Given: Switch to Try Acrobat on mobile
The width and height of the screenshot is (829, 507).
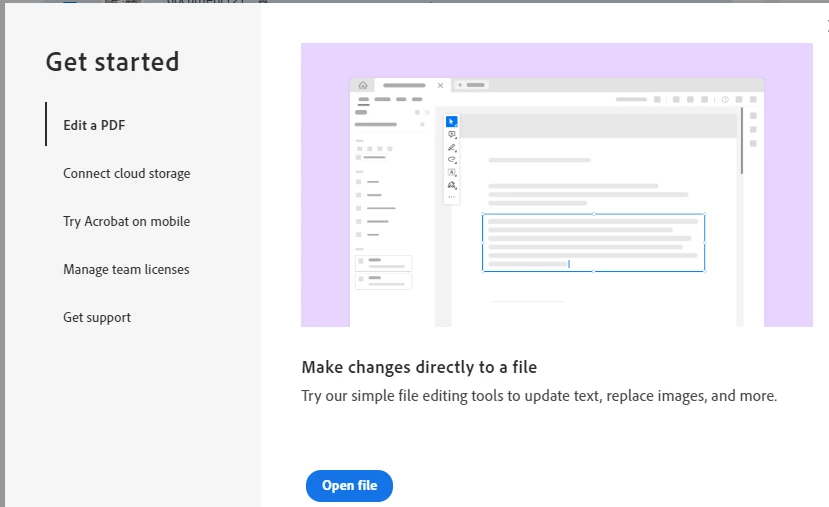Looking at the screenshot, I should (126, 222).
